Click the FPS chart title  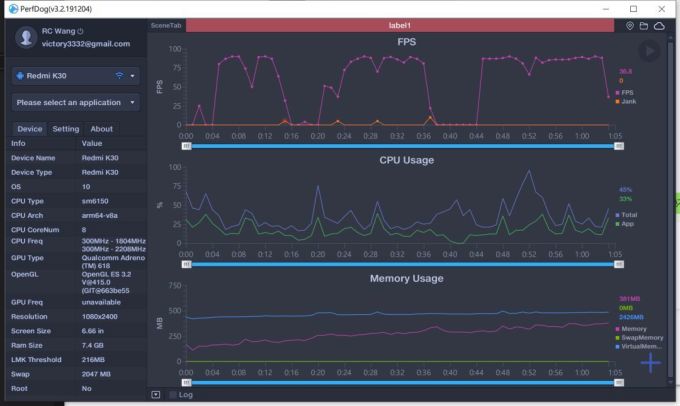[x=406, y=42]
